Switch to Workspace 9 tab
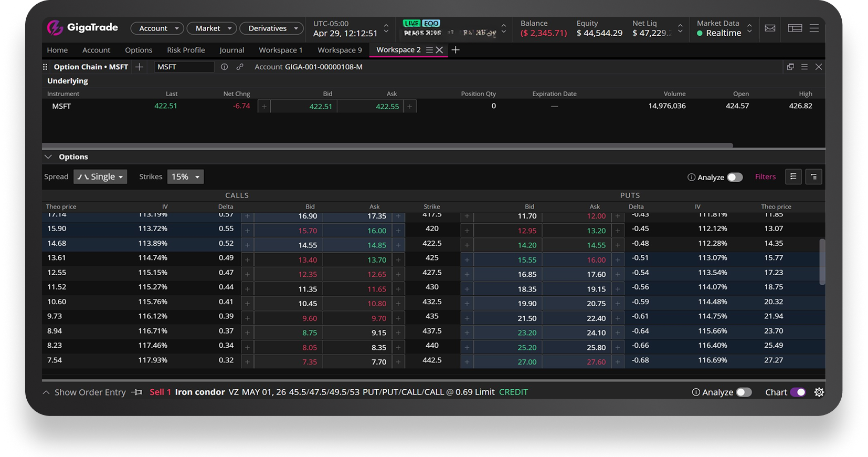This screenshot has height=457, width=868. [x=340, y=50]
